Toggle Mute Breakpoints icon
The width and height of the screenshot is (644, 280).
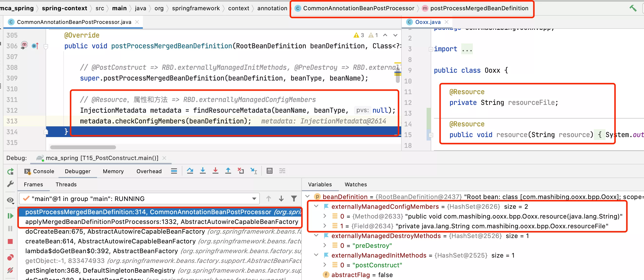[x=10, y=270]
